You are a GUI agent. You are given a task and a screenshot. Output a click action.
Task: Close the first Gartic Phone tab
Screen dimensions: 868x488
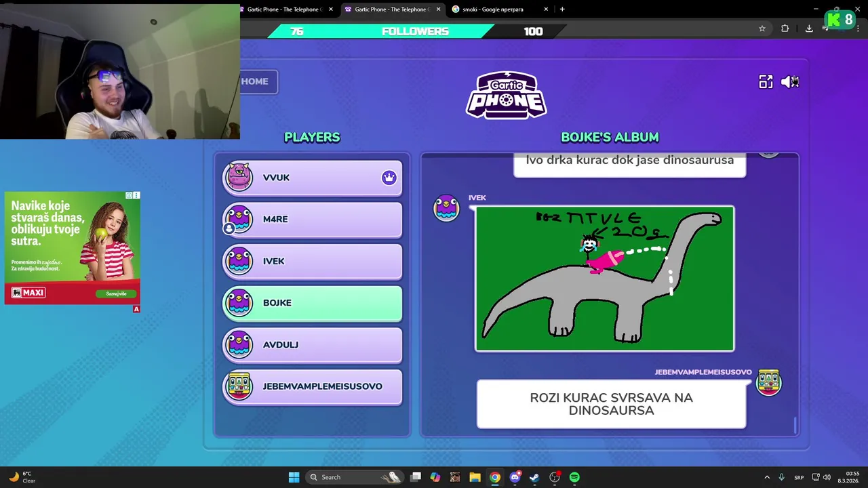[331, 9]
